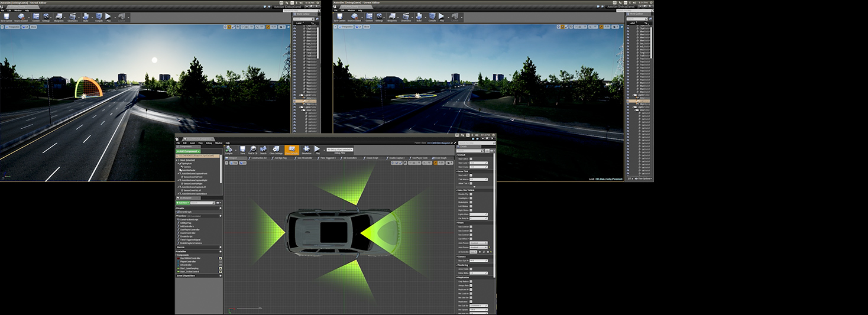868x315 pixels.
Task: Click the Perspective button in left viewport
Action: [x=13, y=27]
